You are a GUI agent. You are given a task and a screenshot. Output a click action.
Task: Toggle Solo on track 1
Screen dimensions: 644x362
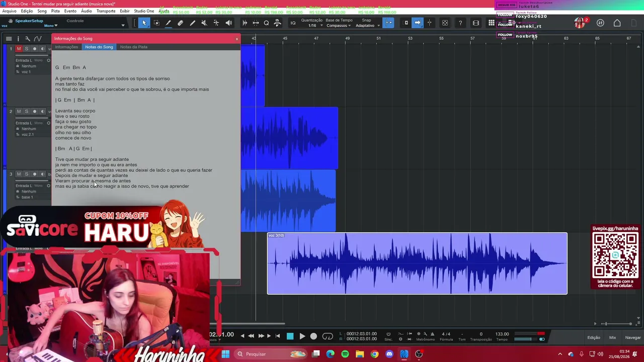coord(27,49)
